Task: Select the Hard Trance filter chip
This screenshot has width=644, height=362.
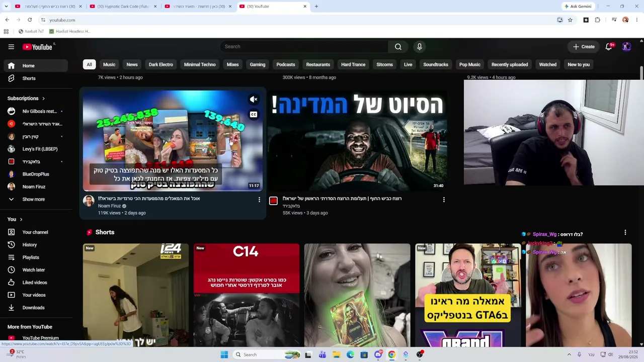Action: pos(353,64)
